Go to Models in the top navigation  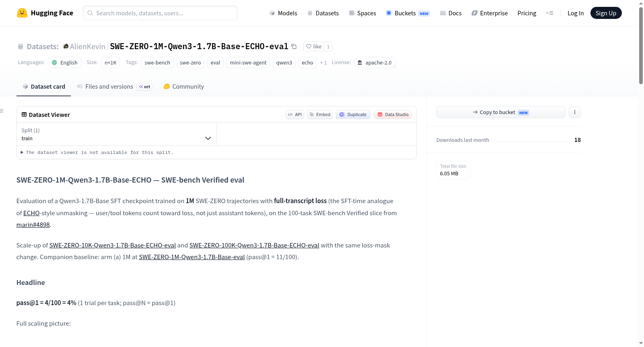[x=283, y=13]
